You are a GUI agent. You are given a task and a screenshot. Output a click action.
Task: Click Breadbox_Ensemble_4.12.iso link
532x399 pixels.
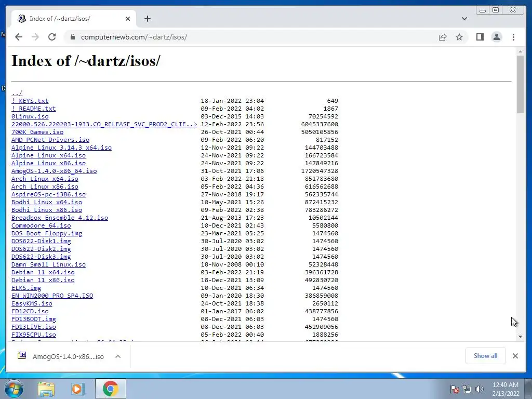pyautogui.click(x=60, y=218)
